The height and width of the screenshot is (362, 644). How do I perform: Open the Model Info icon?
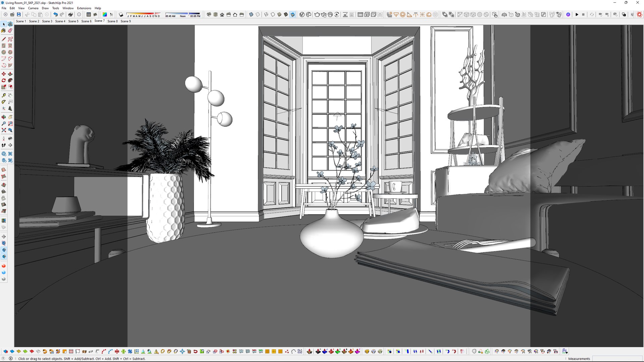coord(79,14)
